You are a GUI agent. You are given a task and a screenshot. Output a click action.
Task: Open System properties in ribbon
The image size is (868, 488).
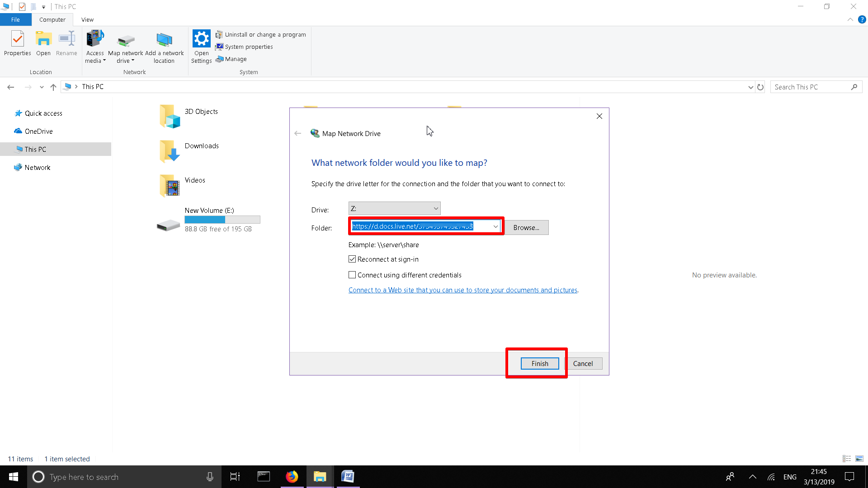click(249, 47)
